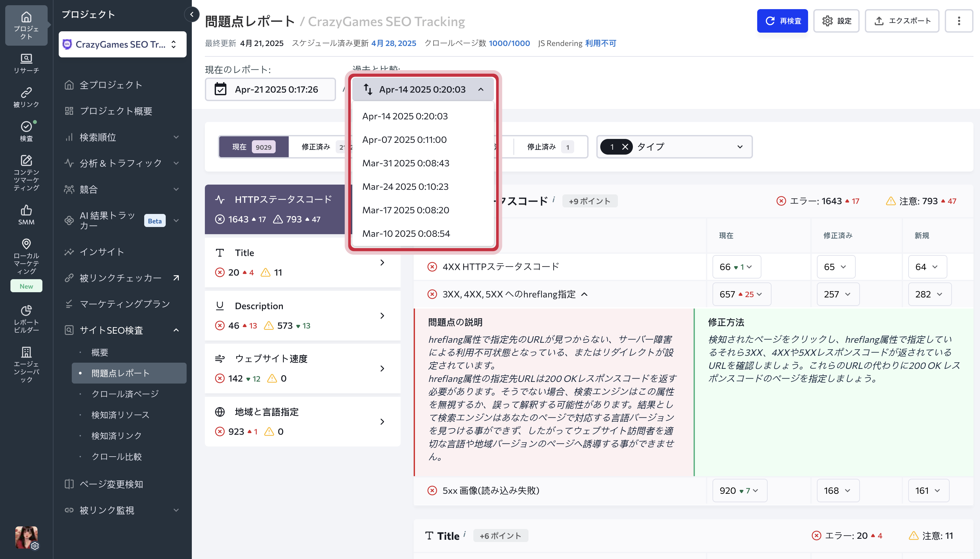This screenshot has height=559, width=980.
Task: Open the 64 new count dropdown for 4XX row
Action: pyautogui.click(x=927, y=266)
